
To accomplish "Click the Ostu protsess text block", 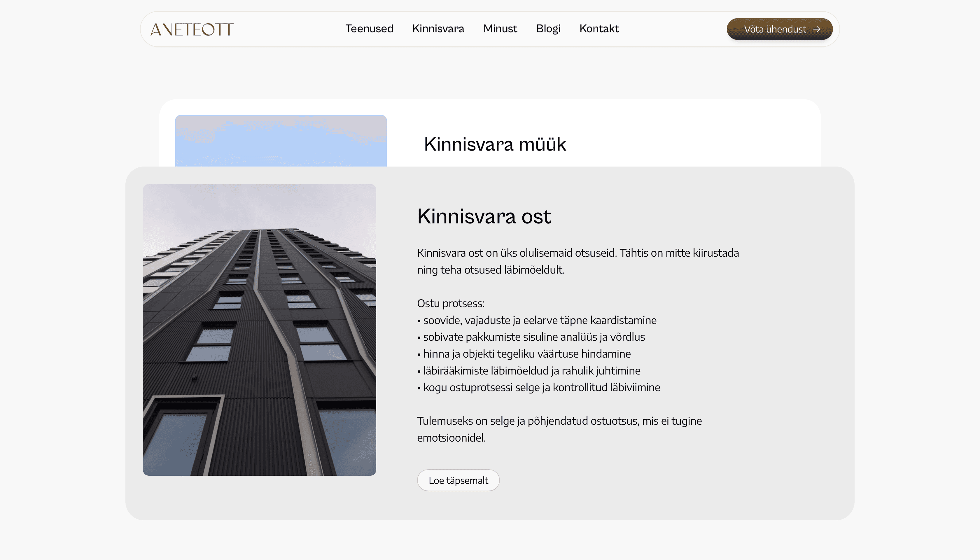I will [x=451, y=303].
